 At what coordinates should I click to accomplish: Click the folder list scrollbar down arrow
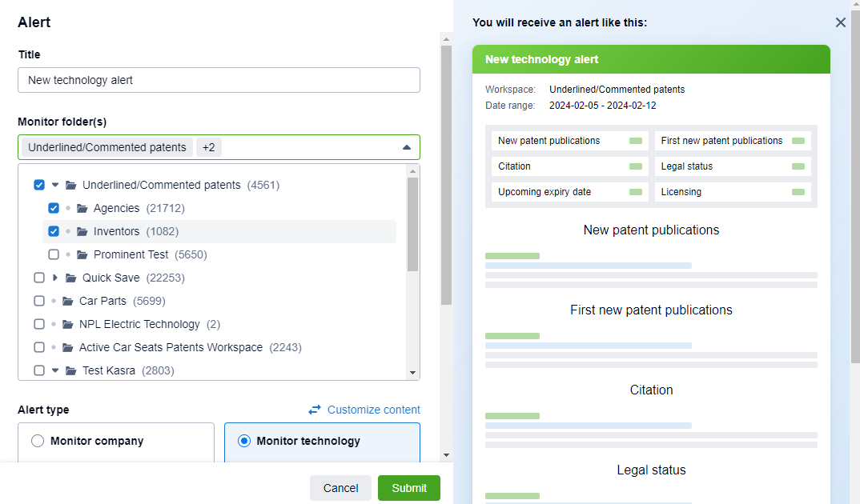tap(413, 373)
